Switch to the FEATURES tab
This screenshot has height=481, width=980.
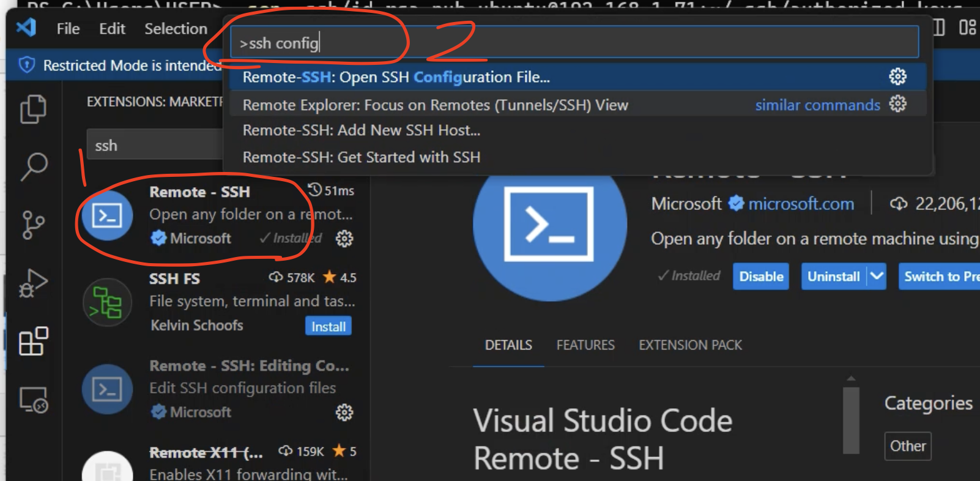pyautogui.click(x=585, y=345)
